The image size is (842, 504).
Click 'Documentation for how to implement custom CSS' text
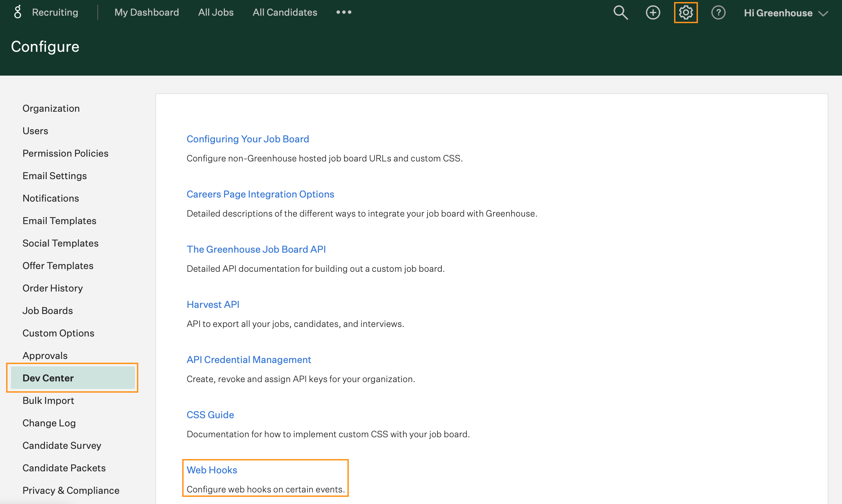tap(328, 434)
